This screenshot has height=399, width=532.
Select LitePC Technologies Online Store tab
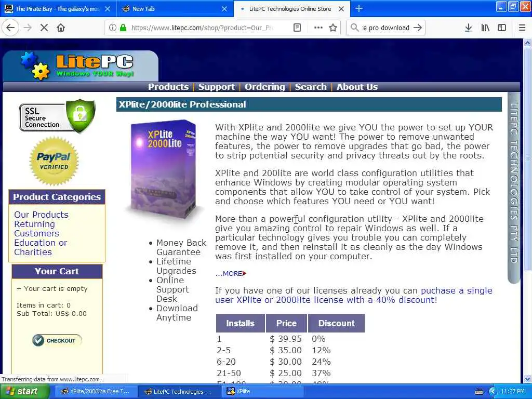[x=290, y=9]
